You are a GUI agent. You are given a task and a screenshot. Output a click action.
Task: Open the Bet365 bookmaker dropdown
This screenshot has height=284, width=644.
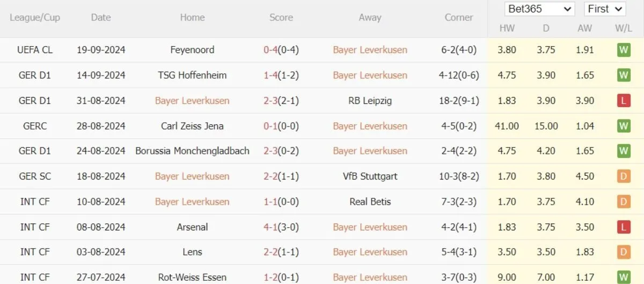click(539, 9)
